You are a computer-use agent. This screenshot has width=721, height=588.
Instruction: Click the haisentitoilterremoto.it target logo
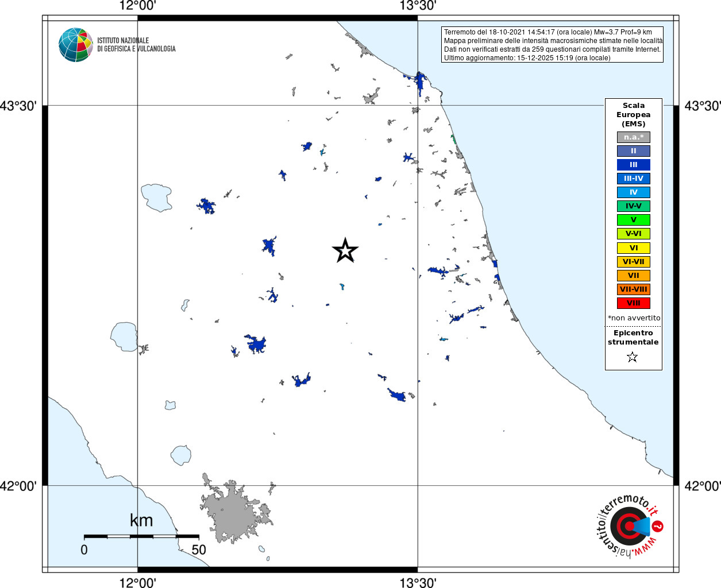click(x=630, y=525)
